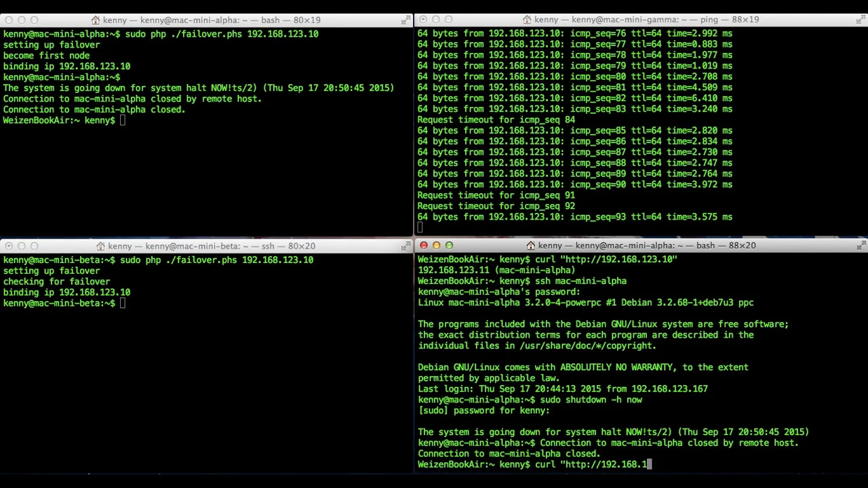Click the home folder icon in mac-mini-gamma ping window title

526,20
